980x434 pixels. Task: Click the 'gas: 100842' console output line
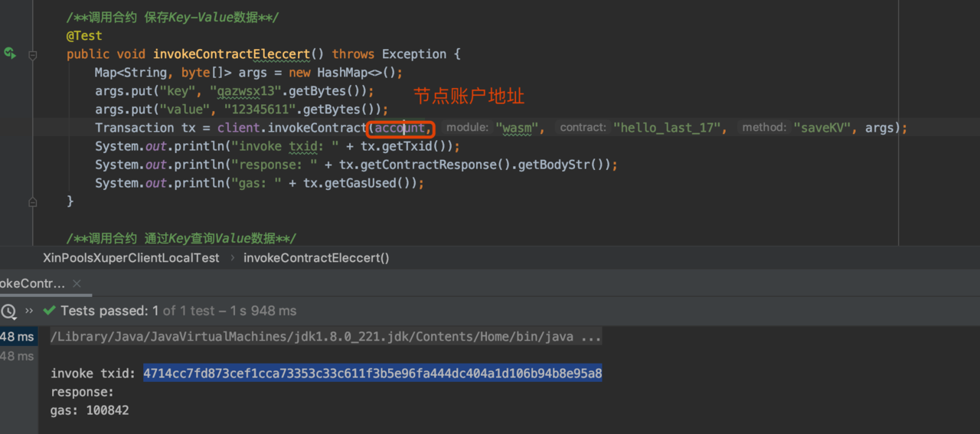(90, 410)
